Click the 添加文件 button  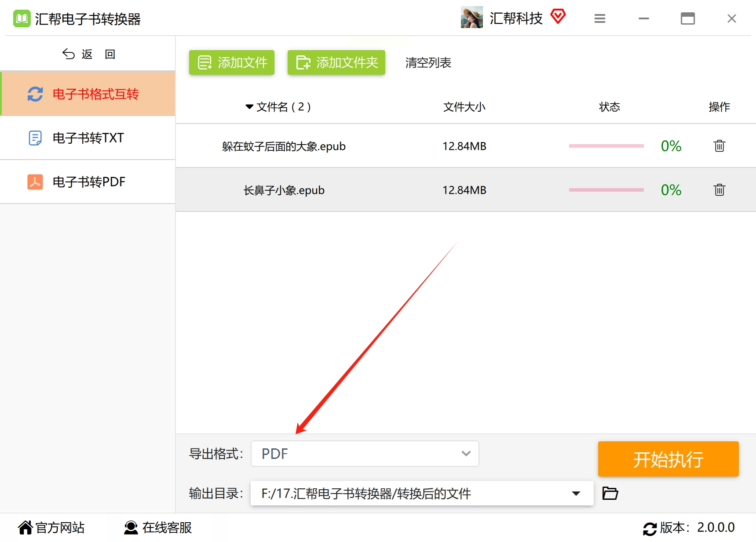pyautogui.click(x=232, y=62)
